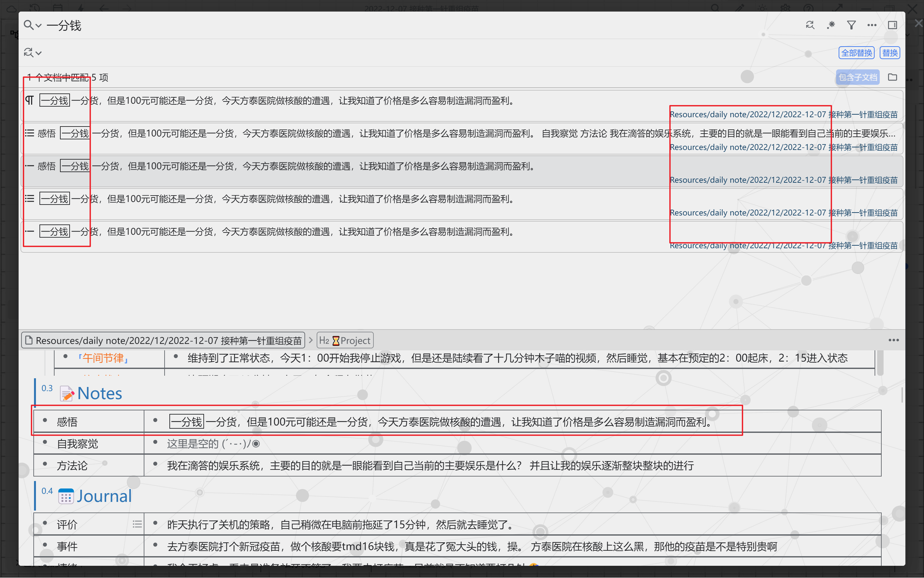Click the 午间节律 orange text in the table
The image size is (924, 578).
point(103,358)
